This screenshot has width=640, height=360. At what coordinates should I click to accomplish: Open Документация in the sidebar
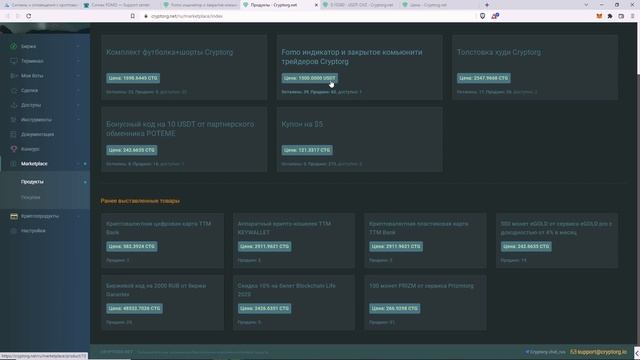[x=37, y=134]
